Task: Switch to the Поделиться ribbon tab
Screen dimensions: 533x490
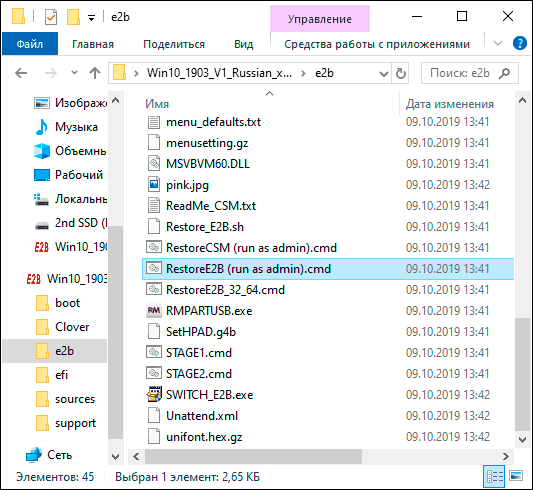Action: 174,44
